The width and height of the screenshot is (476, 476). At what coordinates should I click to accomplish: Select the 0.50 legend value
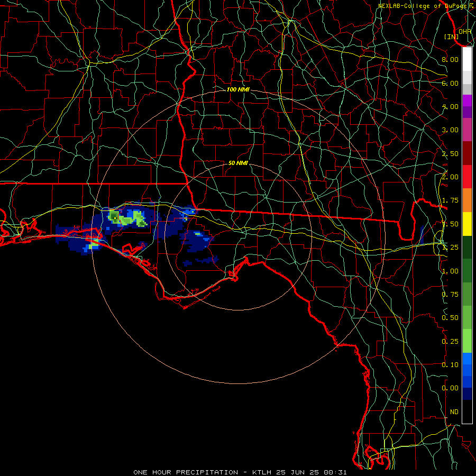tap(450, 317)
